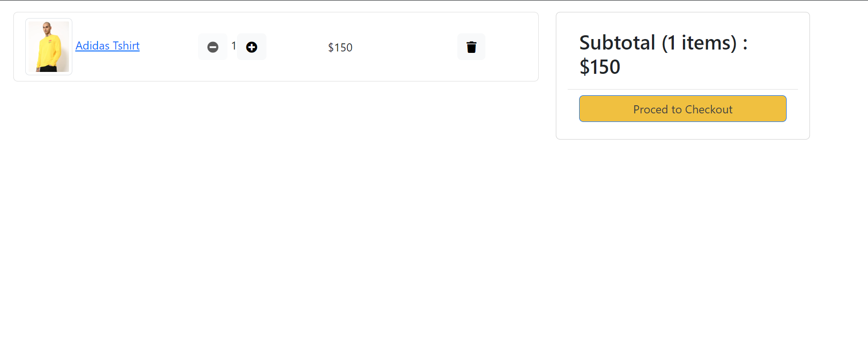Click the Adidas Tshirt product thumbnail

[49, 46]
